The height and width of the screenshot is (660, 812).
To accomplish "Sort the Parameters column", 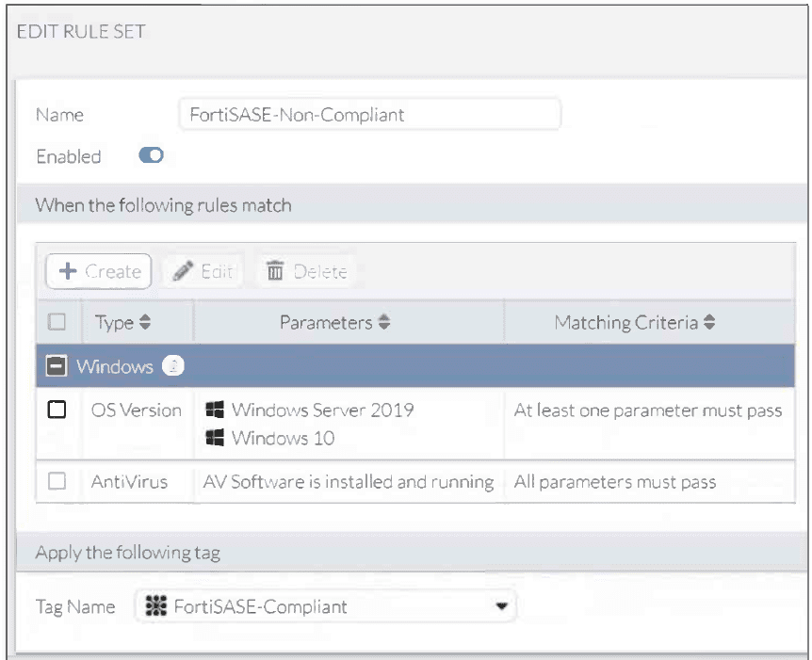I will [384, 322].
